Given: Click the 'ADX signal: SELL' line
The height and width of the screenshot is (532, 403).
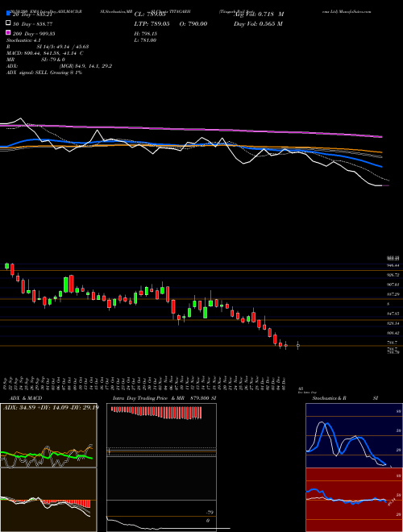Looking at the screenshot, I should 44,73.
